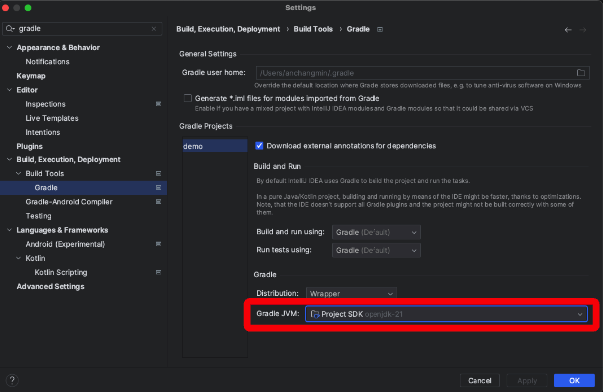Open Live Templates settings
This screenshot has width=603, height=392.
(x=52, y=118)
